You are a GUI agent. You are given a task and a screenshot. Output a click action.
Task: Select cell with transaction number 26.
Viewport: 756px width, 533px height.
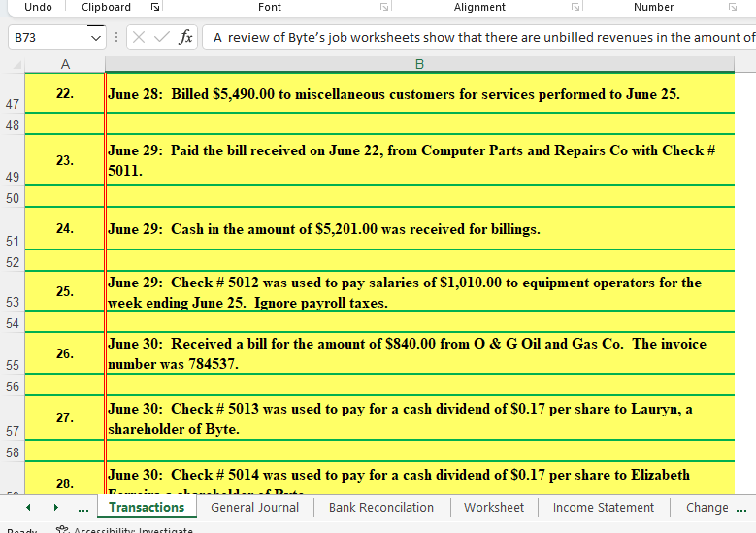(x=65, y=353)
